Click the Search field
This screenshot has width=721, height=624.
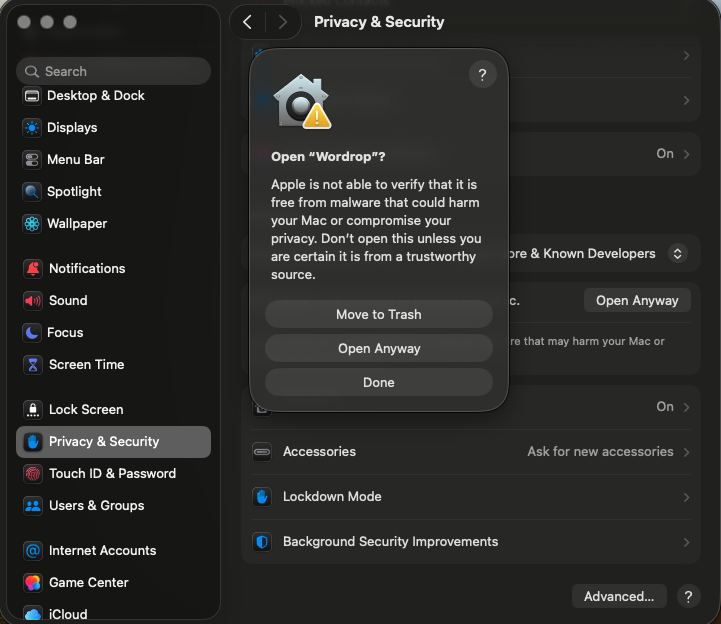click(x=114, y=71)
